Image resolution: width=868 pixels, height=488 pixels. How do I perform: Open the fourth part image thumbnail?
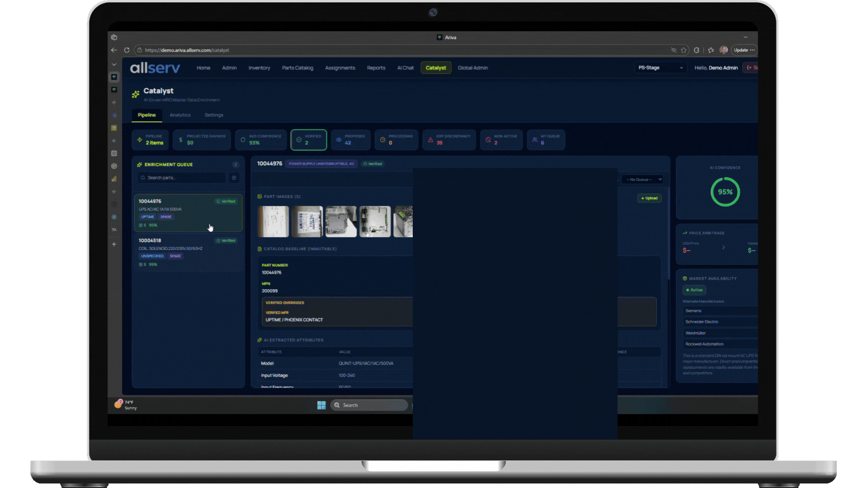[375, 222]
